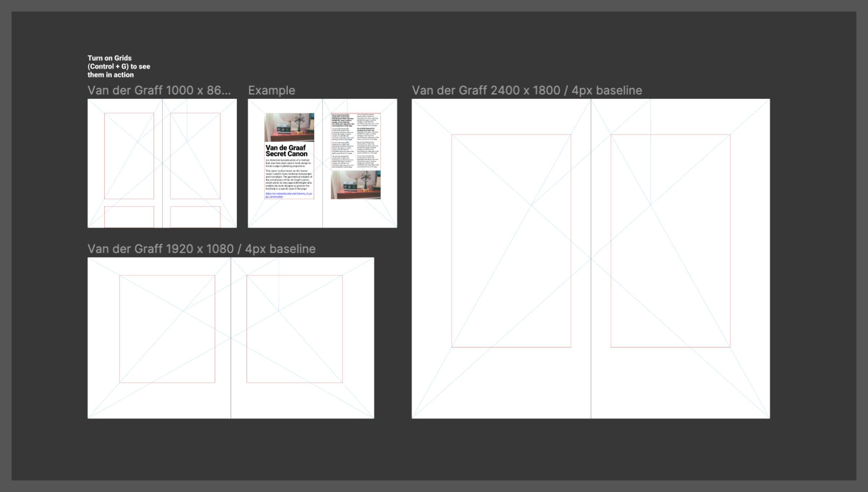Select "Van der Graff 1920 x 1080" frame label
The height and width of the screenshot is (492, 868).
pos(201,249)
